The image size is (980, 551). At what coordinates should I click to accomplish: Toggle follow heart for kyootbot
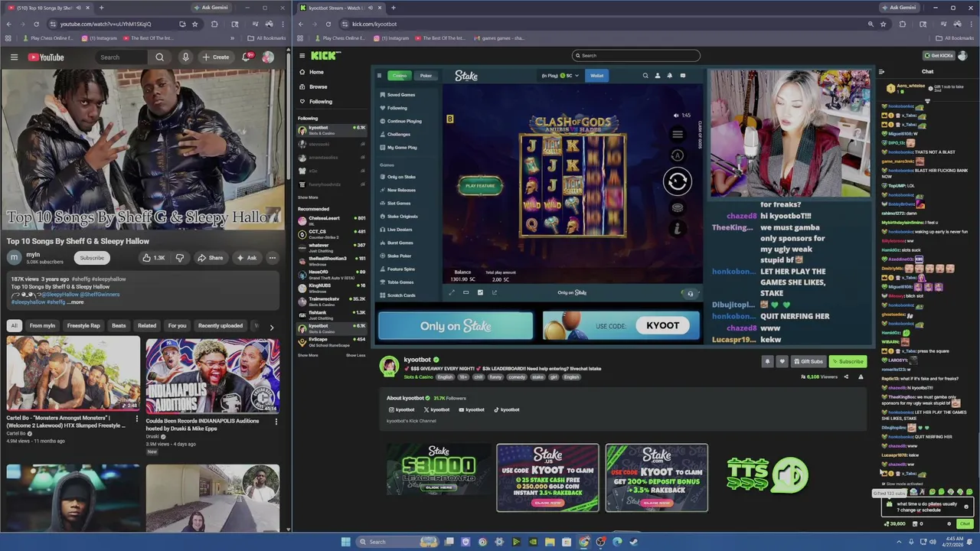[782, 361]
